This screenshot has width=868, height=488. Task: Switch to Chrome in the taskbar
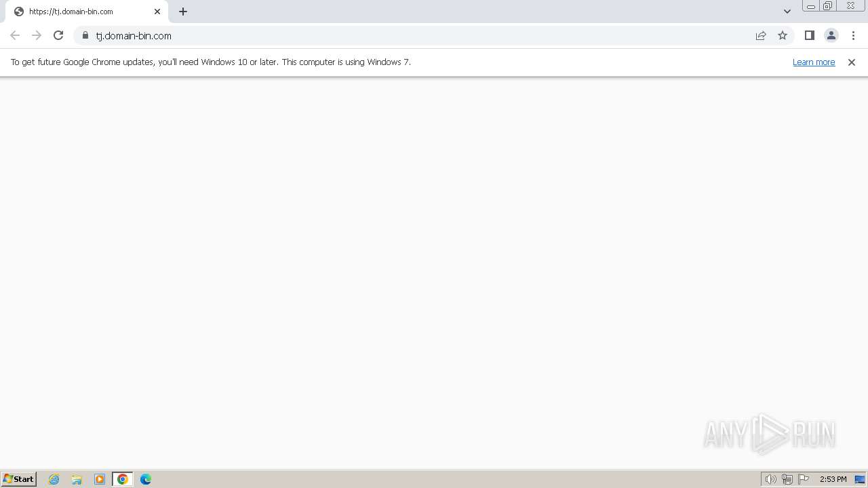click(123, 479)
